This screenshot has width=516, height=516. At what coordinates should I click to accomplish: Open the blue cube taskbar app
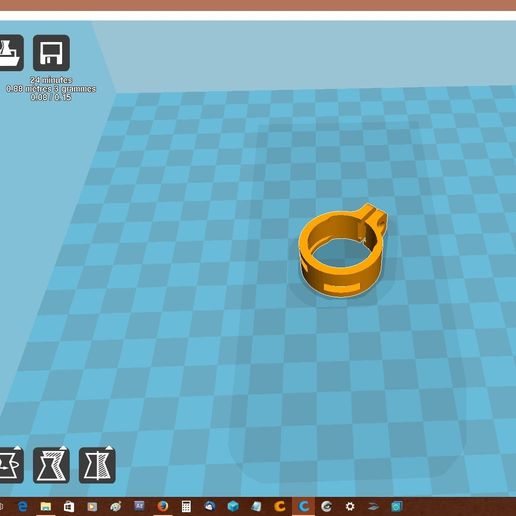[x=233, y=507]
